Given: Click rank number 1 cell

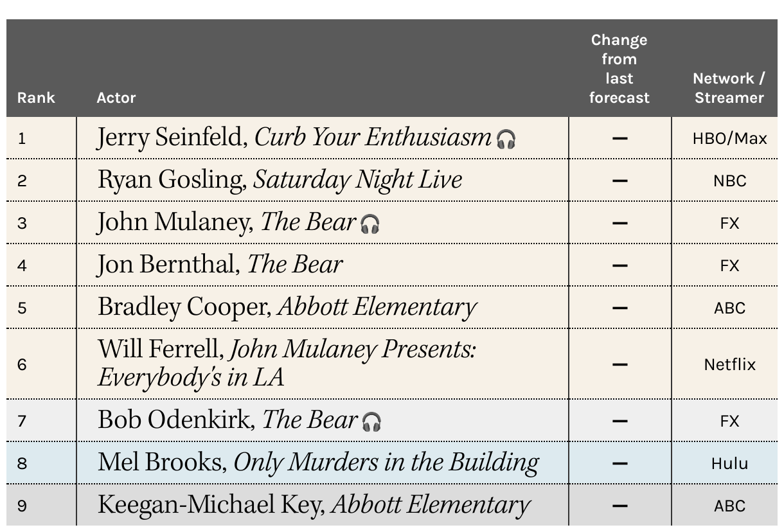Looking at the screenshot, I should click(22, 139).
